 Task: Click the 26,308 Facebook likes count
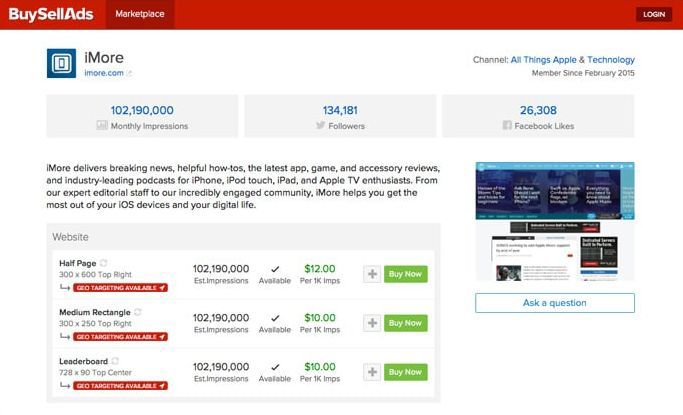[538, 110]
